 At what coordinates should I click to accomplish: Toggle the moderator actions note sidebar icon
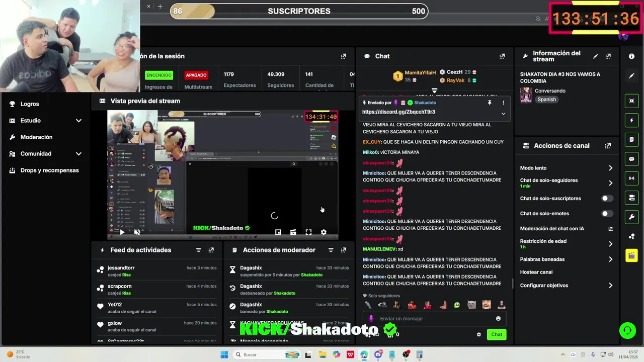click(631, 139)
